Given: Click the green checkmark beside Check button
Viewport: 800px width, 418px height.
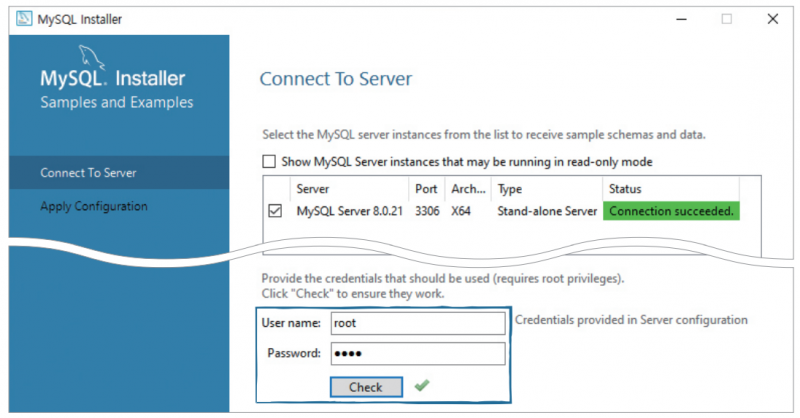Looking at the screenshot, I should coord(422,386).
